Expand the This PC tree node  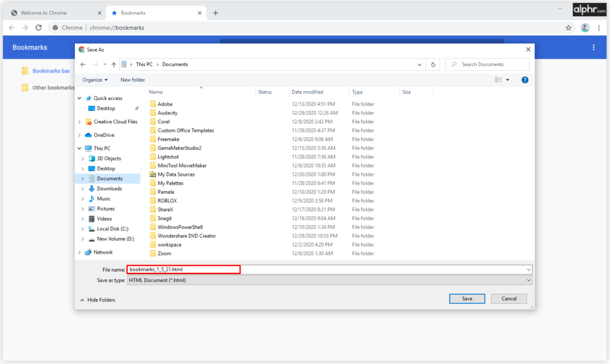coord(79,148)
